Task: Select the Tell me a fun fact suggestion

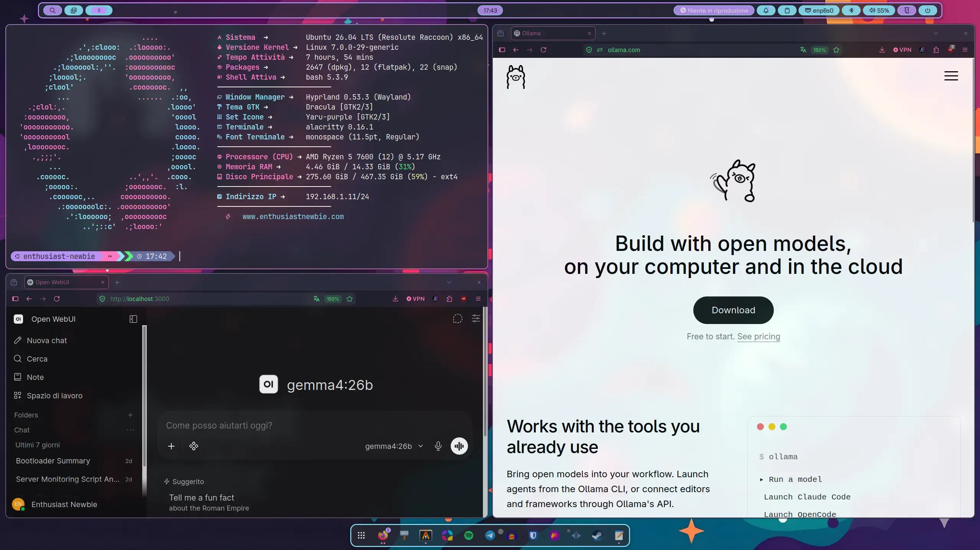Action: (209, 503)
